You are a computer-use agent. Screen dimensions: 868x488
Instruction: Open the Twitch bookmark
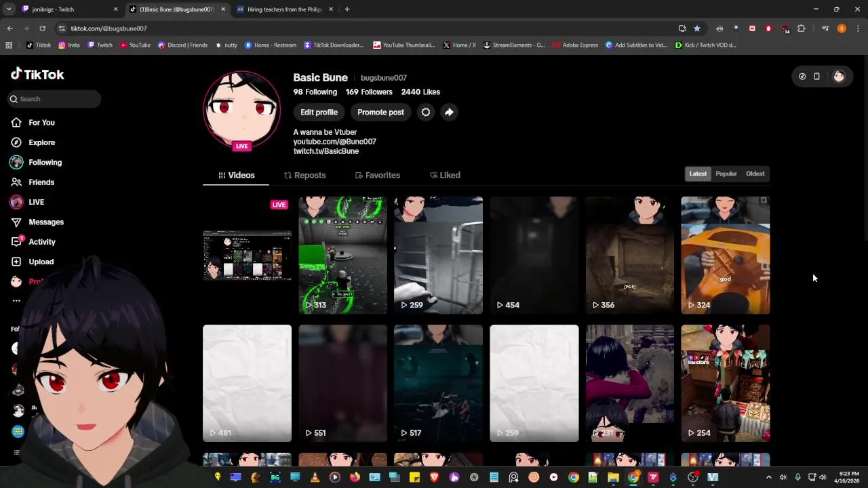[100, 45]
